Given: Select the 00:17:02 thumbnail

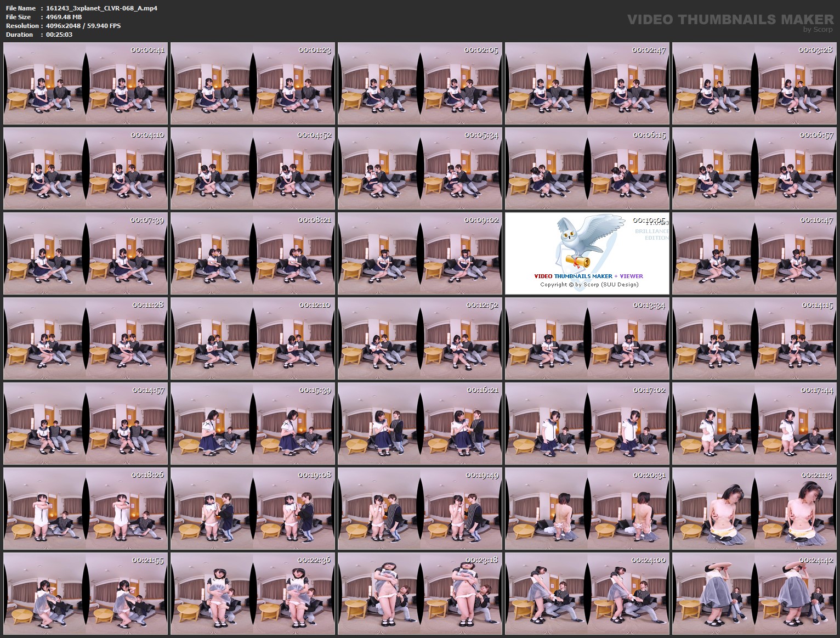Looking at the screenshot, I should point(586,424).
